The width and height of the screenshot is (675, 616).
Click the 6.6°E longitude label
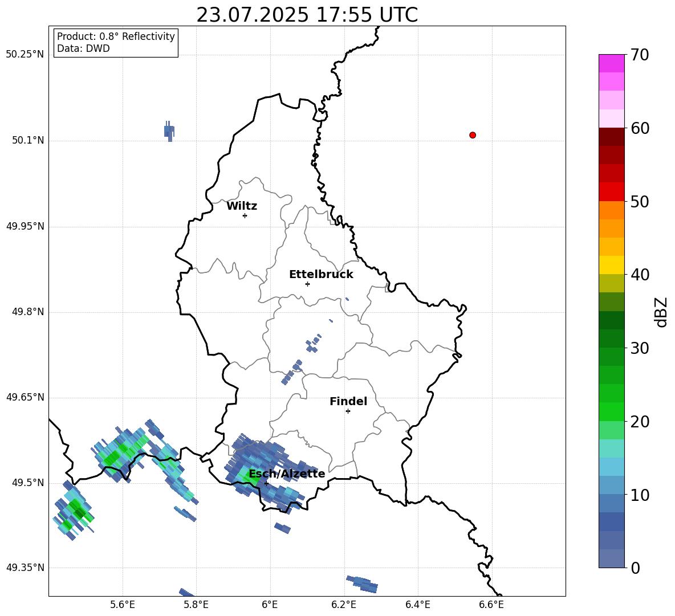coord(491,605)
